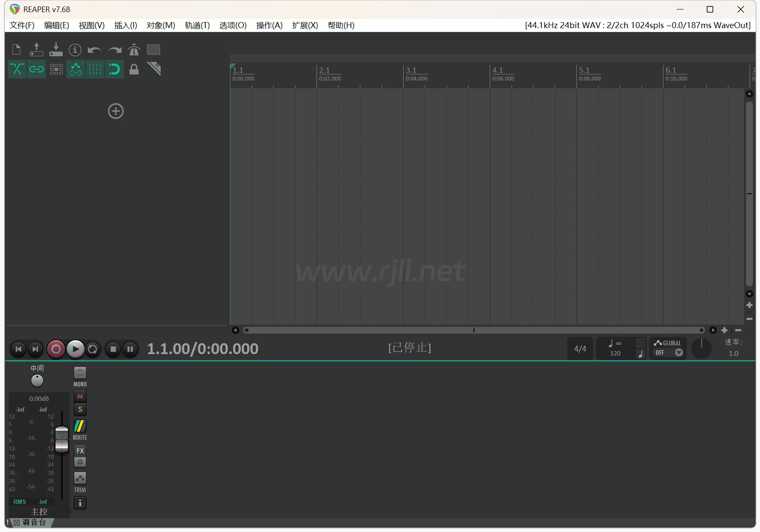This screenshot has width=760, height=532.
Task: Click the master volume fader
Action: click(62, 439)
